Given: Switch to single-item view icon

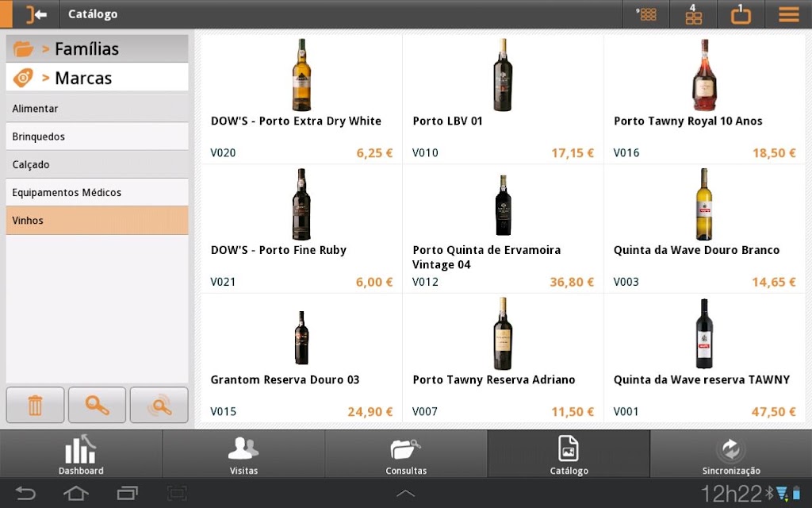Looking at the screenshot, I should (741, 14).
